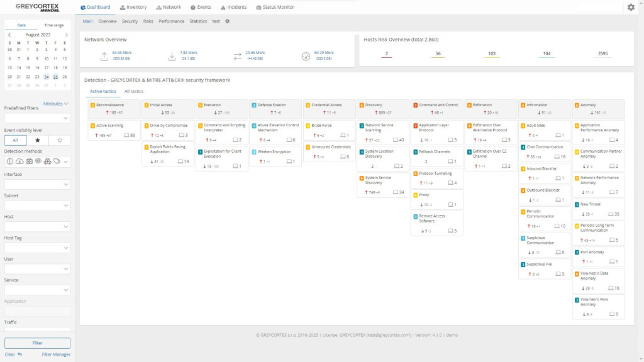Click the total throughput gauge icon
The width and height of the screenshot is (644, 362).
[x=306, y=57]
